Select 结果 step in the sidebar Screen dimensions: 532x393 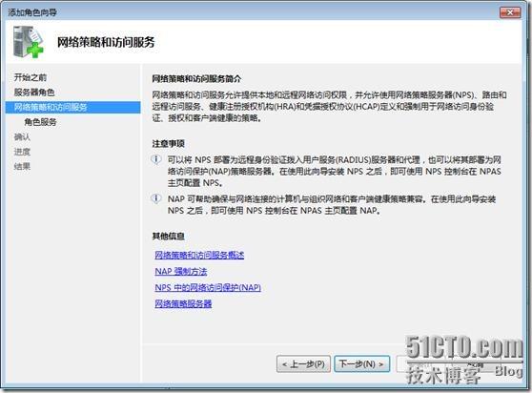[x=22, y=166]
